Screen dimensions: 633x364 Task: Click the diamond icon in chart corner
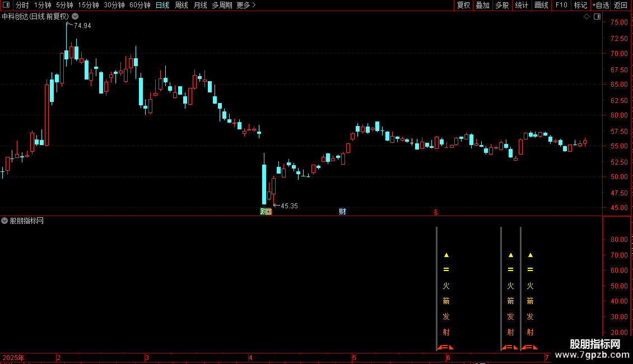(587, 17)
